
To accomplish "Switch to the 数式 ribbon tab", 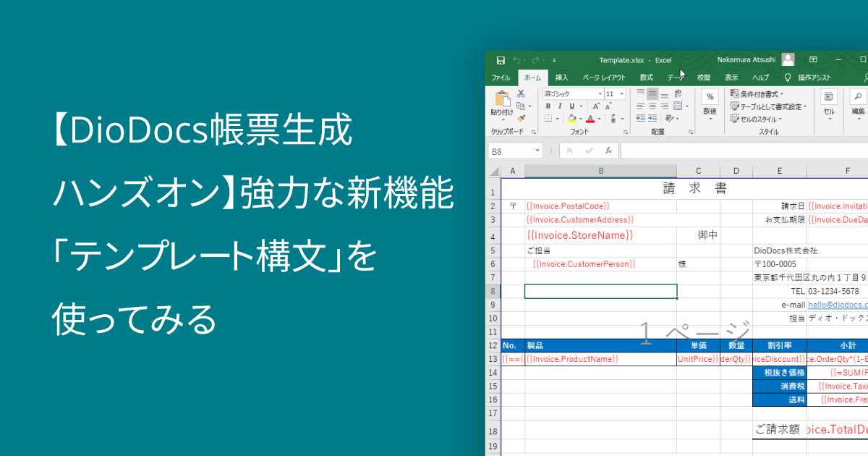I will click(647, 77).
